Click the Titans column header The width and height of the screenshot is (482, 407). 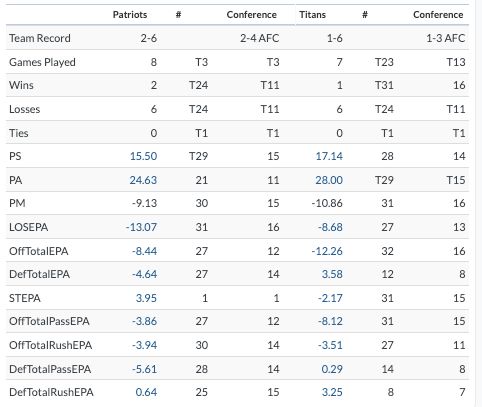pos(313,15)
